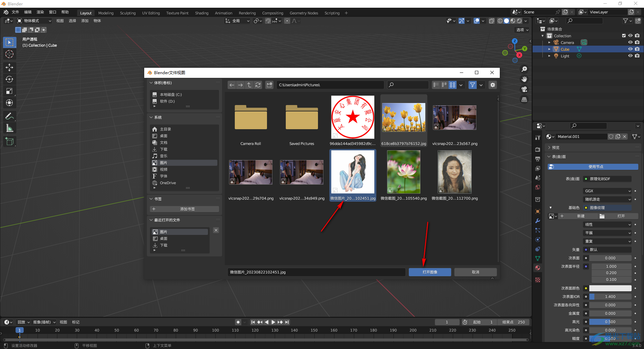Click the parent directory arrow icon

[x=249, y=85]
